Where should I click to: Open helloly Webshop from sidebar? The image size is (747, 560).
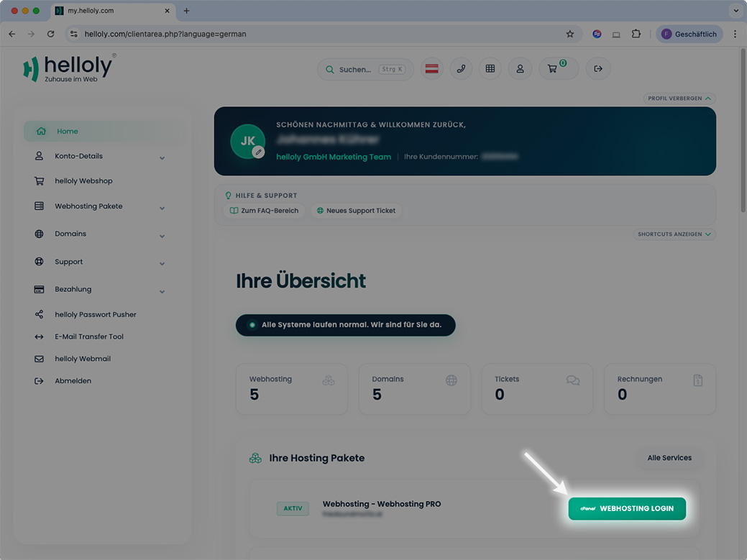pyautogui.click(x=83, y=181)
